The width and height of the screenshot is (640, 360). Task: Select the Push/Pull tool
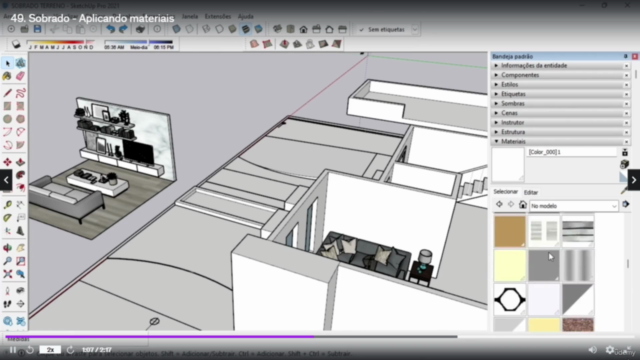20,162
